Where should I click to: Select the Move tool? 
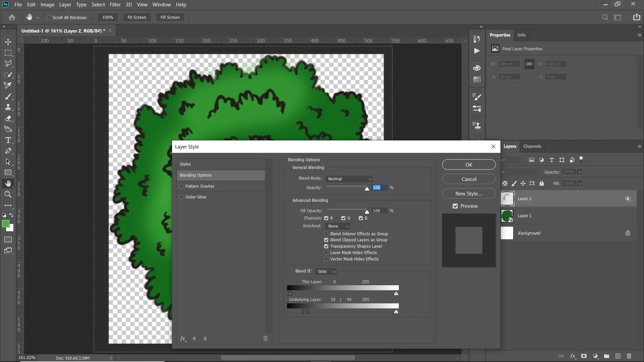(x=8, y=42)
